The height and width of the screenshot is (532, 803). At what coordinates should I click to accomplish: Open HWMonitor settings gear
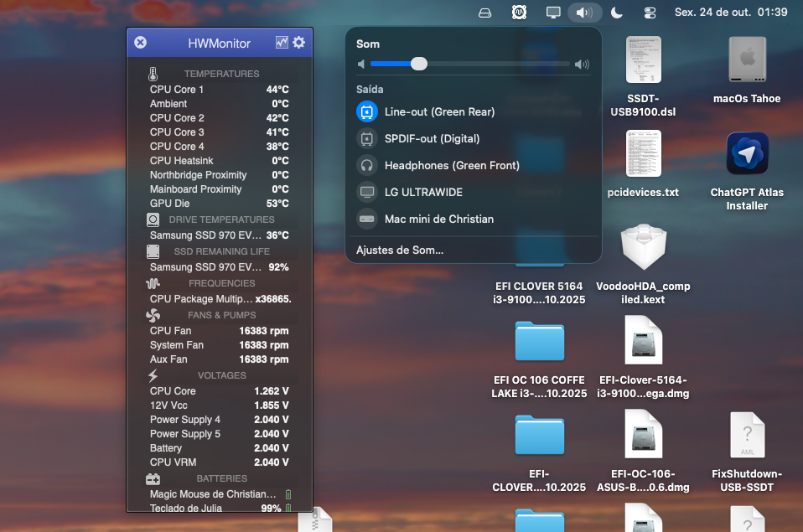click(x=299, y=43)
